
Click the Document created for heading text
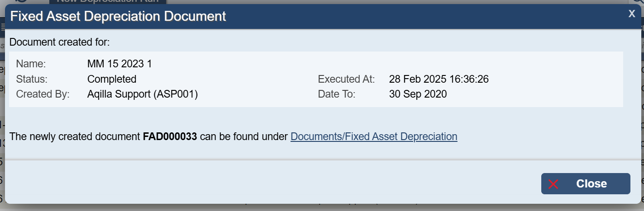[x=60, y=42]
